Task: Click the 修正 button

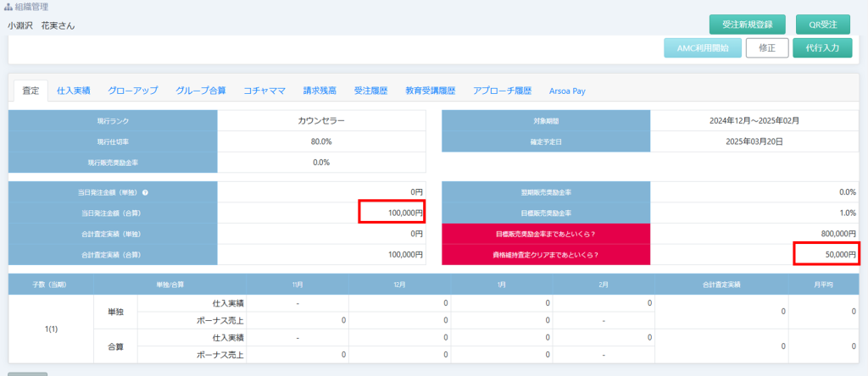Action: [x=767, y=48]
